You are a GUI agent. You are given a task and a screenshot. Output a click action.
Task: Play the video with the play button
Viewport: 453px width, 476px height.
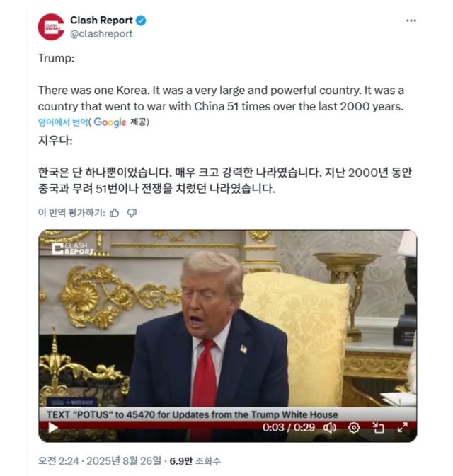click(53, 428)
